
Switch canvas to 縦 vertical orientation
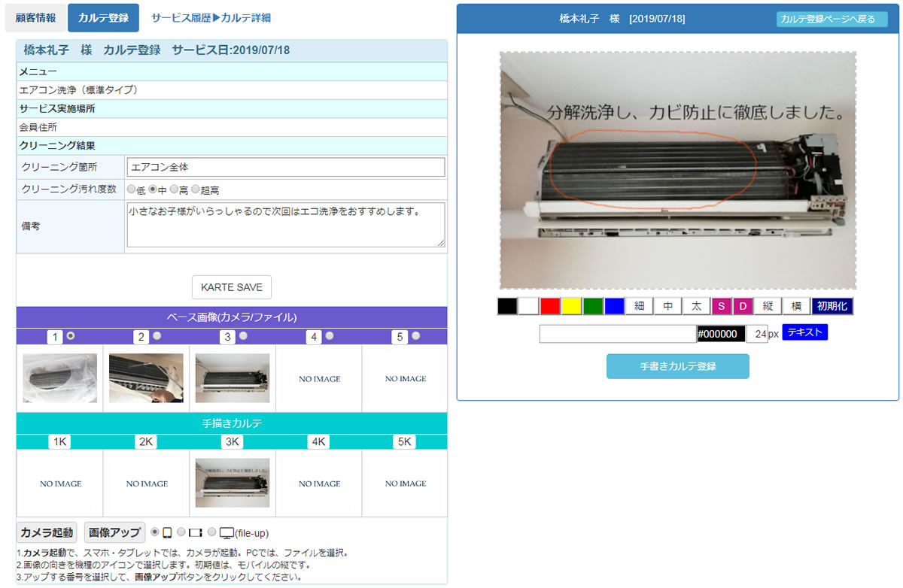click(x=768, y=306)
